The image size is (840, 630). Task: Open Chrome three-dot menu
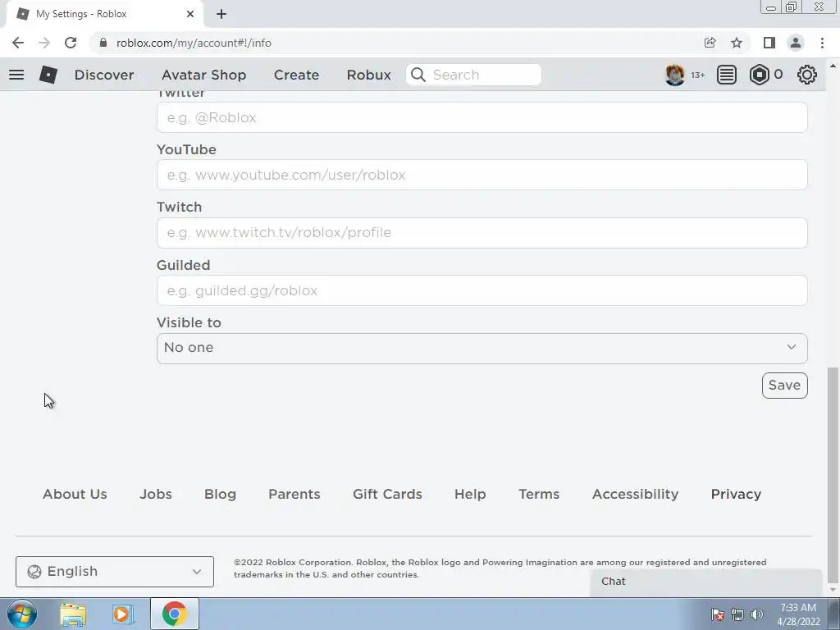822,43
